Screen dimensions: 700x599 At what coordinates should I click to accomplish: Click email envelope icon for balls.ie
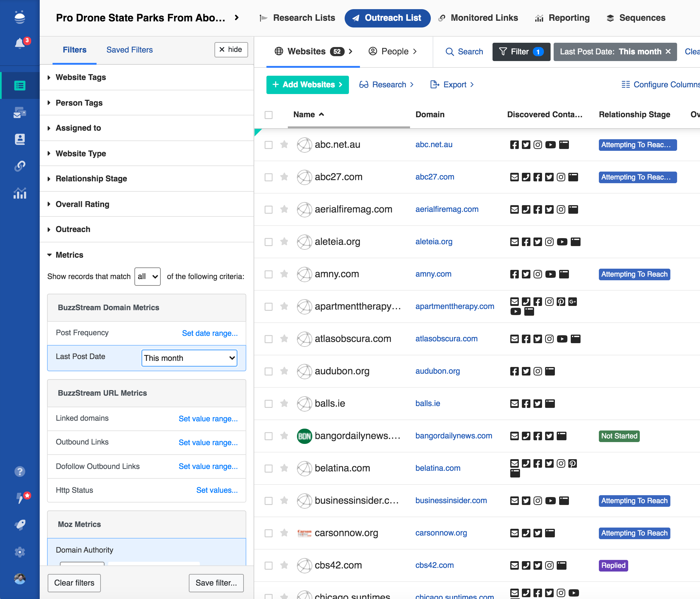514,404
